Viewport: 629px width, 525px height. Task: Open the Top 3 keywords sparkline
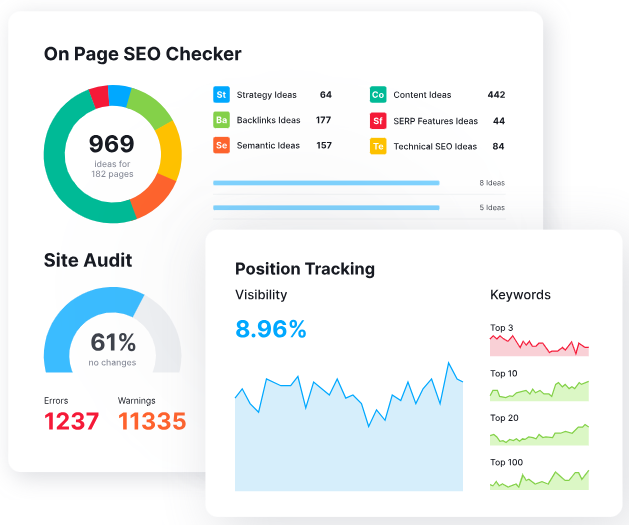point(539,345)
